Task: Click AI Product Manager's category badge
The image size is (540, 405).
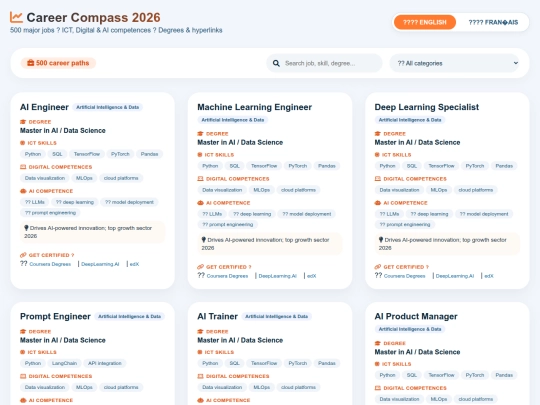Action: pyautogui.click(x=410, y=329)
